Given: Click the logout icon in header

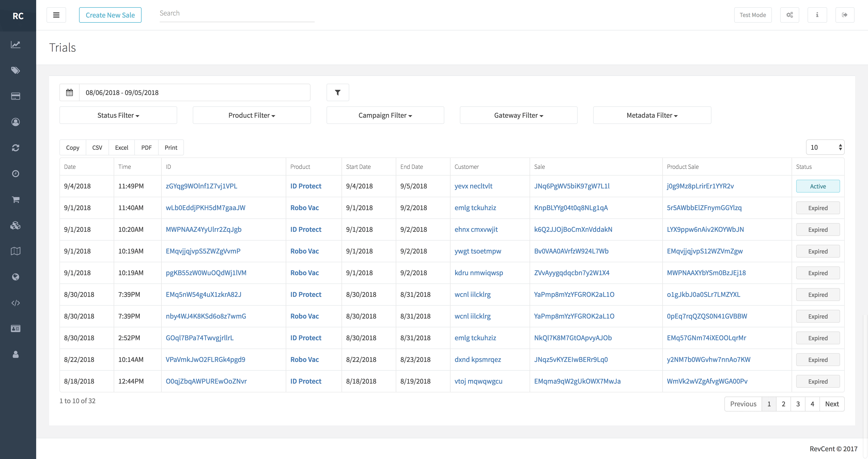Looking at the screenshot, I should [x=844, y=15].
